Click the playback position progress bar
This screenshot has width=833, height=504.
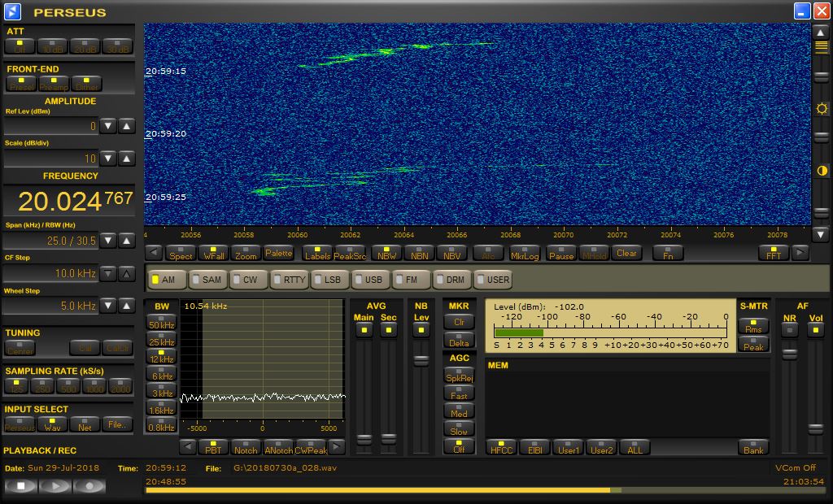(x=485, y=490)
